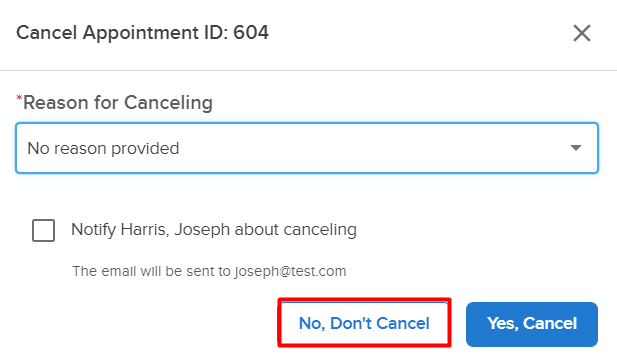Screen dimensions: 617x362
Task: Dismiss the dialog using the X icon
Action: pos(582,33)
